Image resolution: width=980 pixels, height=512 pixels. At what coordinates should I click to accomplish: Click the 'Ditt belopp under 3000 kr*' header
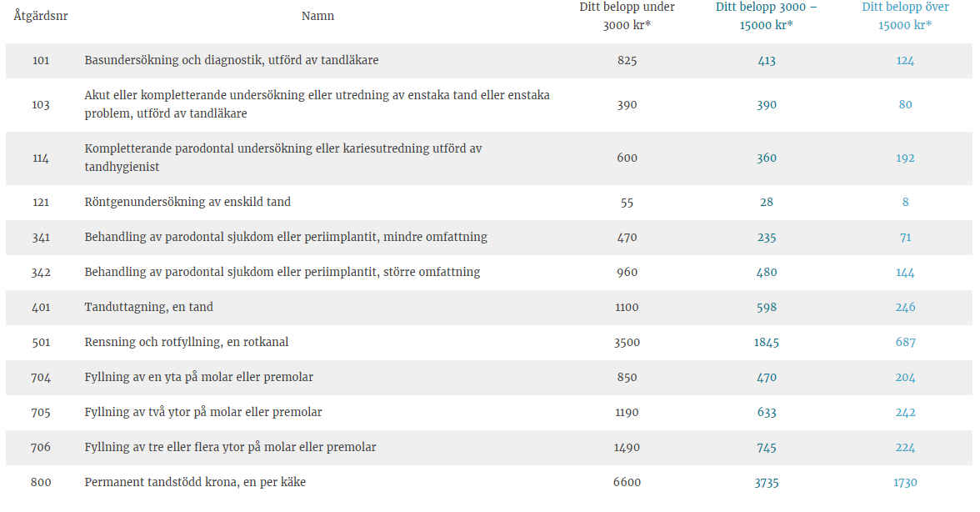[x=627, y=16]
